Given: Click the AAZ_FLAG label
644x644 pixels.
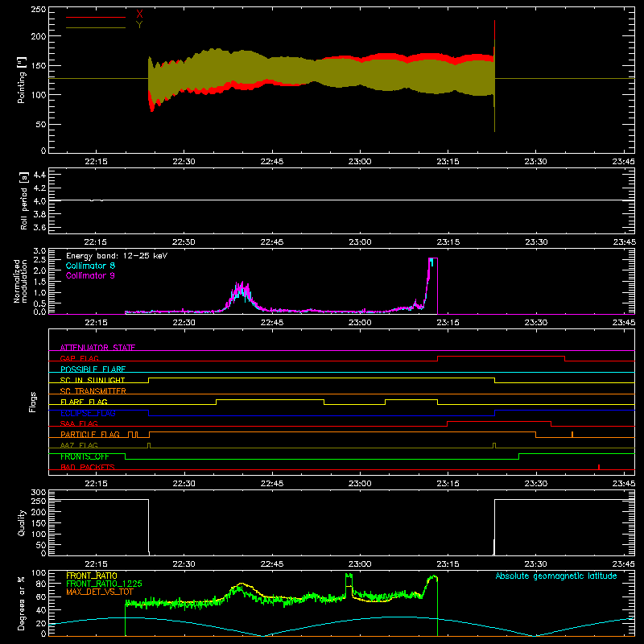Looking at the screenshot, I should [x=79, y=445].
